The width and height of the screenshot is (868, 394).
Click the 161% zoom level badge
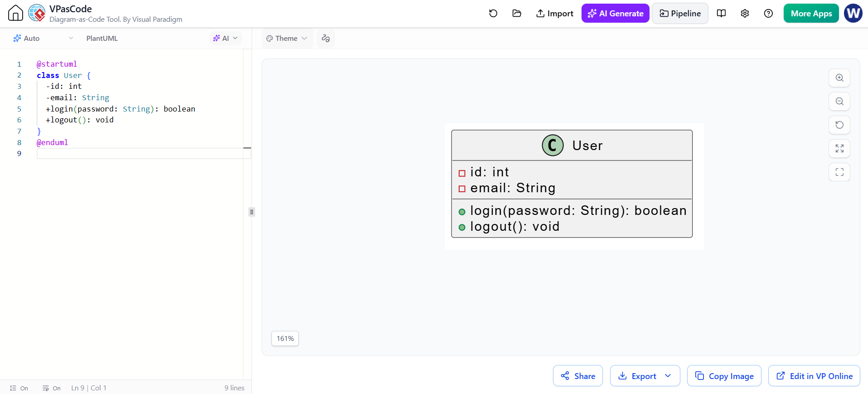pos(285,339)
